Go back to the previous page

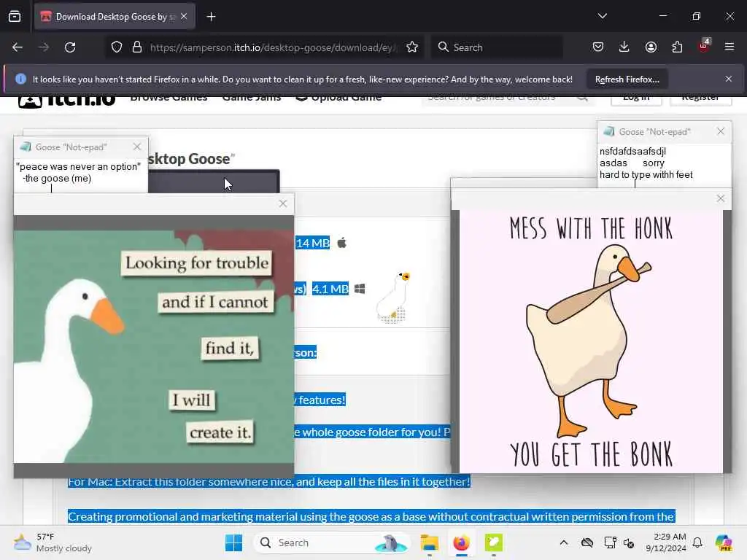pos(18,47)
